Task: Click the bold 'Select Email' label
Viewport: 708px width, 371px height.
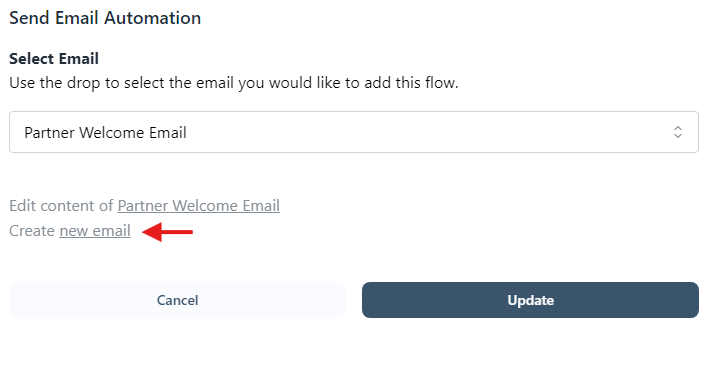Action: pos(54,59)
